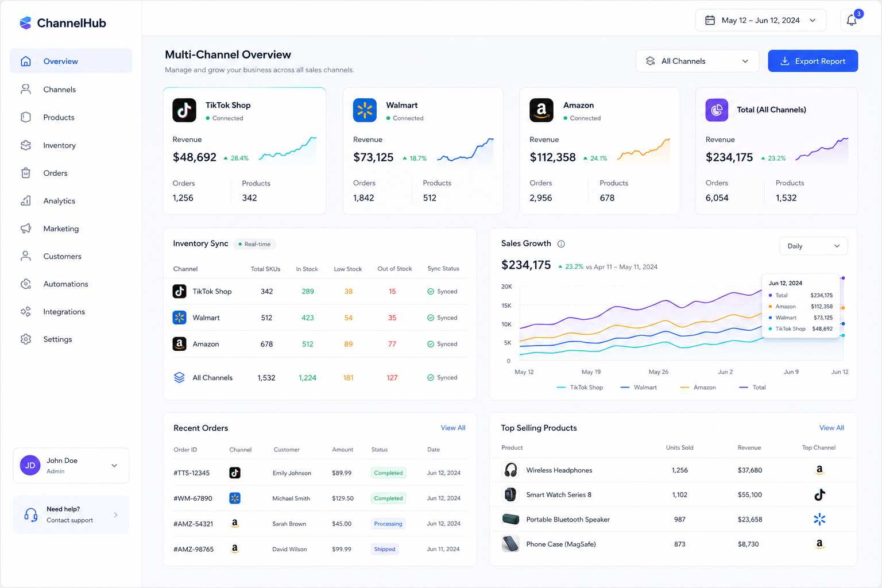
Task: Open the All Channels filter dropdown
Action: (x=697, y=61)
